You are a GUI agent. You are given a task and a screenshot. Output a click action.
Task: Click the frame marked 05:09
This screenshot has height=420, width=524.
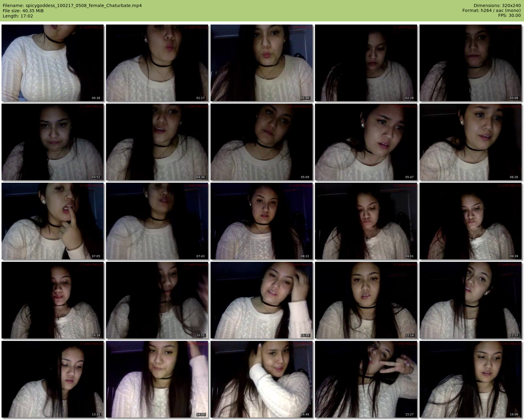[x=262, y=142]
